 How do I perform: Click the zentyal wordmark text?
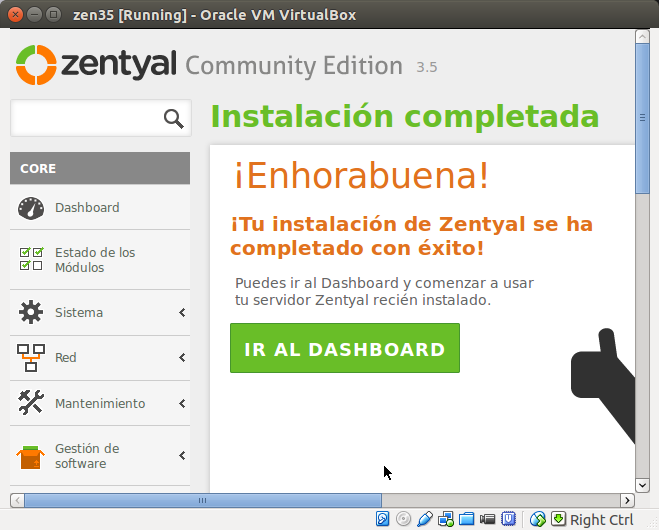119,65
